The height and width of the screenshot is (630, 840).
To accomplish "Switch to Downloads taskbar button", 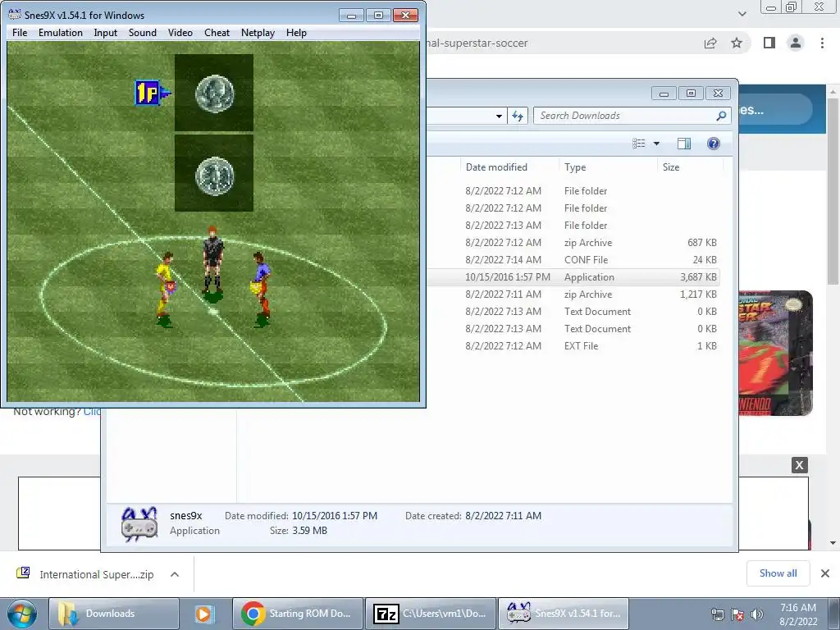I will click(x=113, y=614).
